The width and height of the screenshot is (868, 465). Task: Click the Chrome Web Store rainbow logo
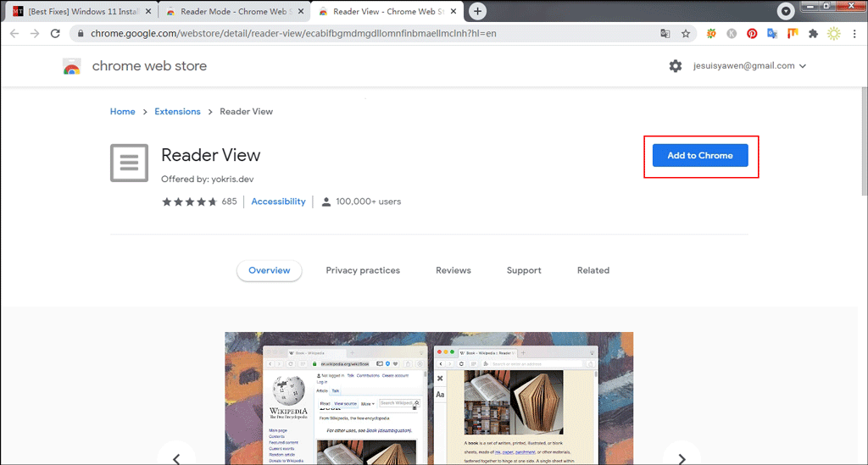(x=71, y=66)
